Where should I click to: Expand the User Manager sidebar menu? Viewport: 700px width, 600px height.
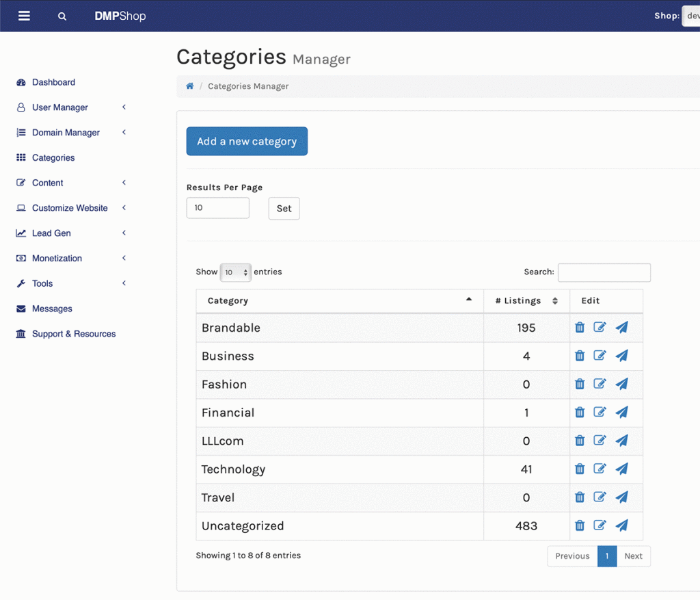60,107
